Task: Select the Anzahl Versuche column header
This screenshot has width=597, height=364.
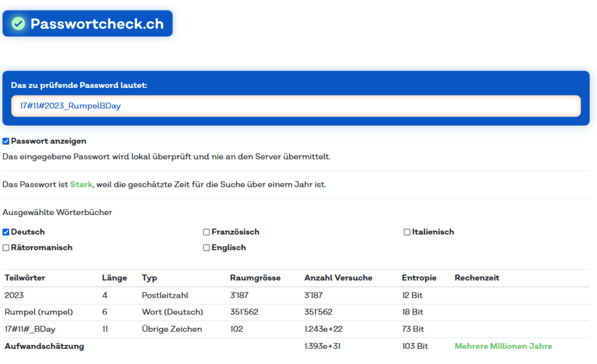Action: (x=338, y=278)
